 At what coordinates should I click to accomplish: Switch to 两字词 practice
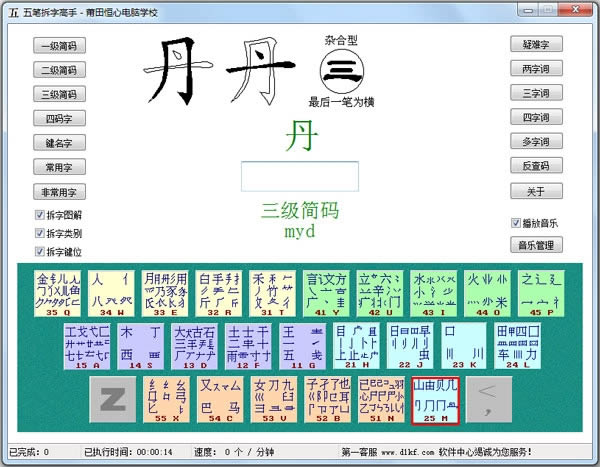tap(536, 69)
